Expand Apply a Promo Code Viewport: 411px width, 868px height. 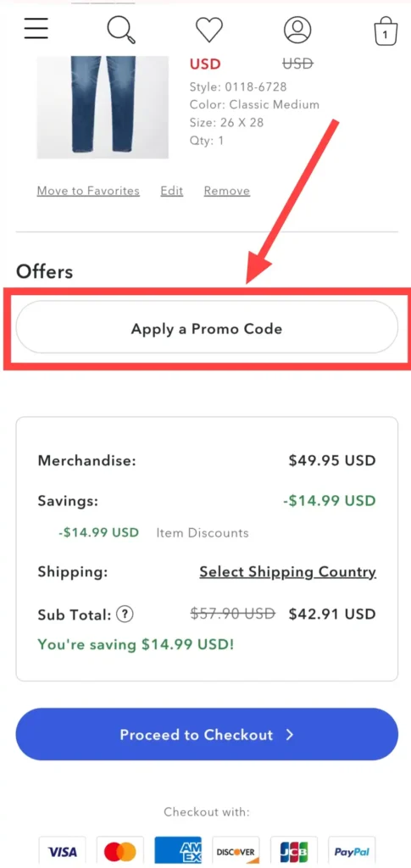tap(207, 327)
